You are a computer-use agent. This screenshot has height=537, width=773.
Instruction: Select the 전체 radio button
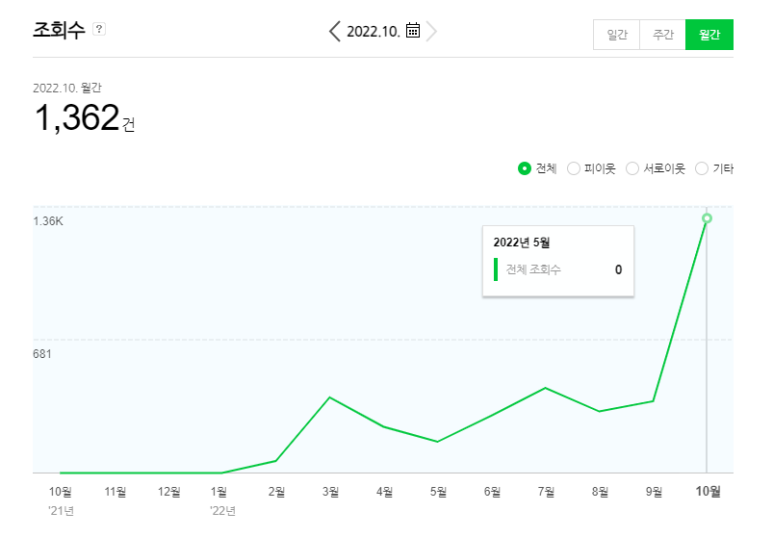(524, 169)
